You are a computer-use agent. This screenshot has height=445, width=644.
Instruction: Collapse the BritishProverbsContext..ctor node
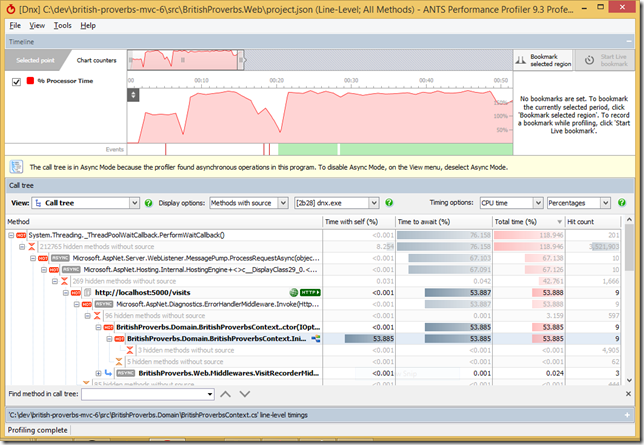tap(99, 327)
